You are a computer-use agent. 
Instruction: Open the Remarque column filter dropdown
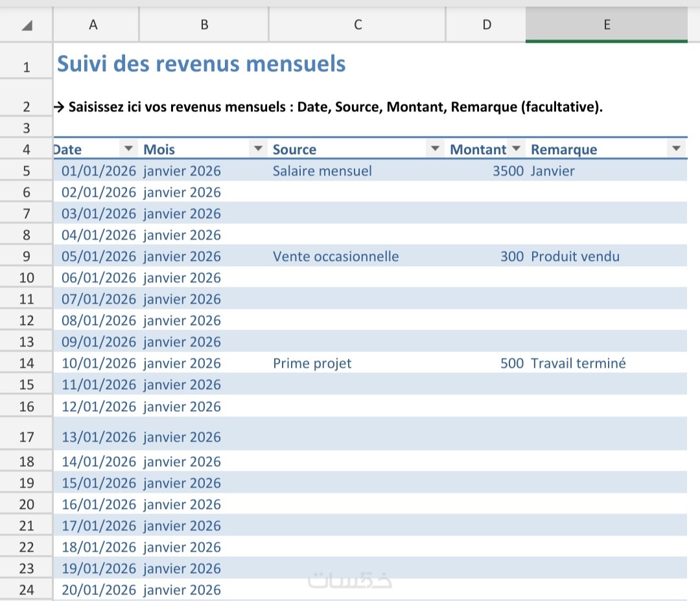coord(676,148)
